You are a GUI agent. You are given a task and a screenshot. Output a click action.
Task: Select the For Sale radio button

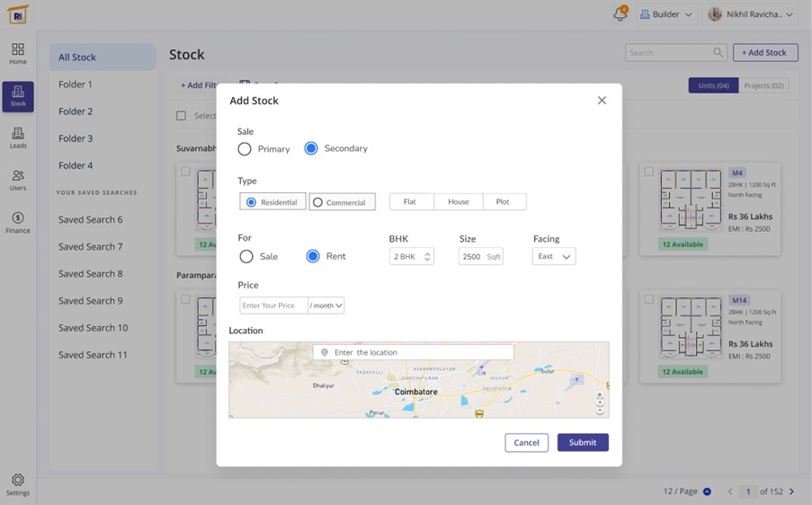click(246, 257)
